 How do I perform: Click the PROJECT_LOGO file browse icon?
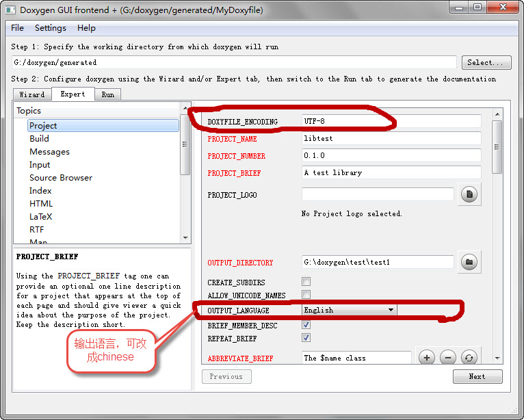coord(469,194)
